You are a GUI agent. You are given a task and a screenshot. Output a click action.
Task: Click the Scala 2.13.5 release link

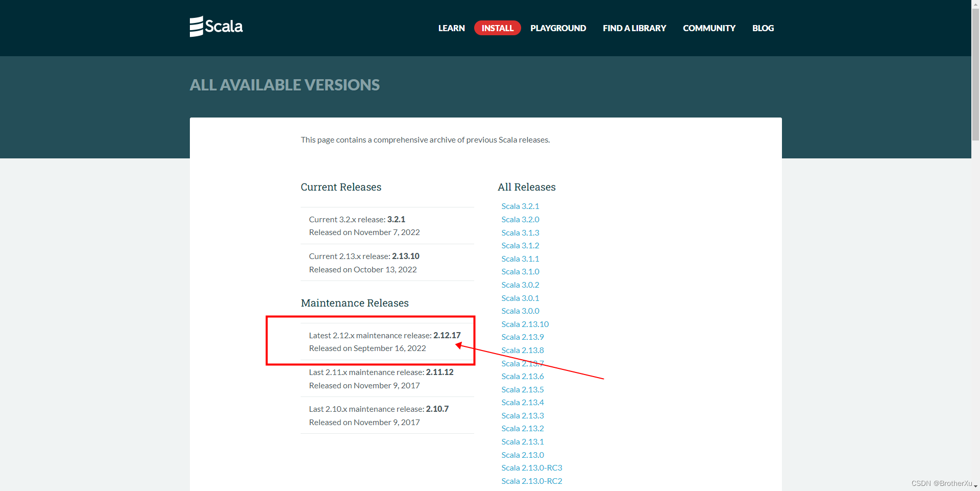click(522, 389)
